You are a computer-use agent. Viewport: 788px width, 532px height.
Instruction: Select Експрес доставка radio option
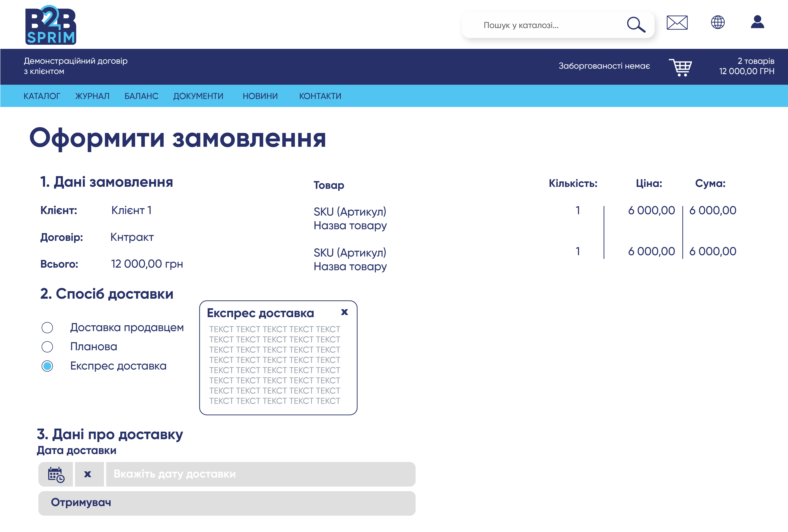pyautogui.click(x=47, y=366)
